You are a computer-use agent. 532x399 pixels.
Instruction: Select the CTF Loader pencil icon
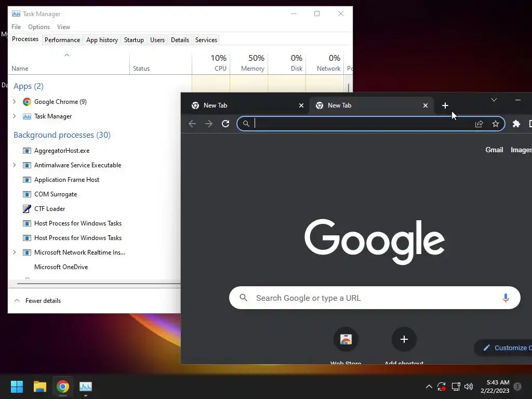click(27, 209)
